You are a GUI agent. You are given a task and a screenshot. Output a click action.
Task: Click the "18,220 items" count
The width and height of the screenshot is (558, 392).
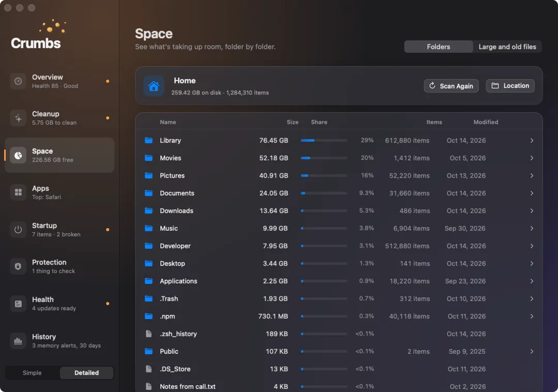coord(409,281)
